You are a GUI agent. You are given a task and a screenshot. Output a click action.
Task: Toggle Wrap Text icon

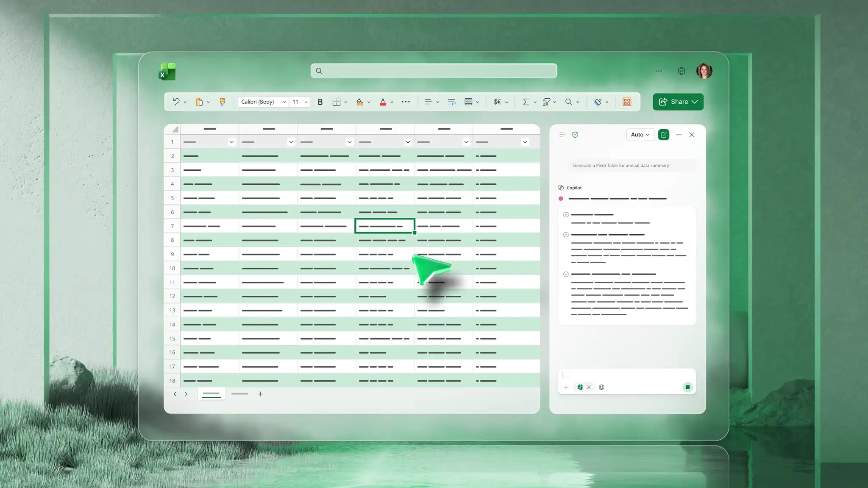point(451,102)
